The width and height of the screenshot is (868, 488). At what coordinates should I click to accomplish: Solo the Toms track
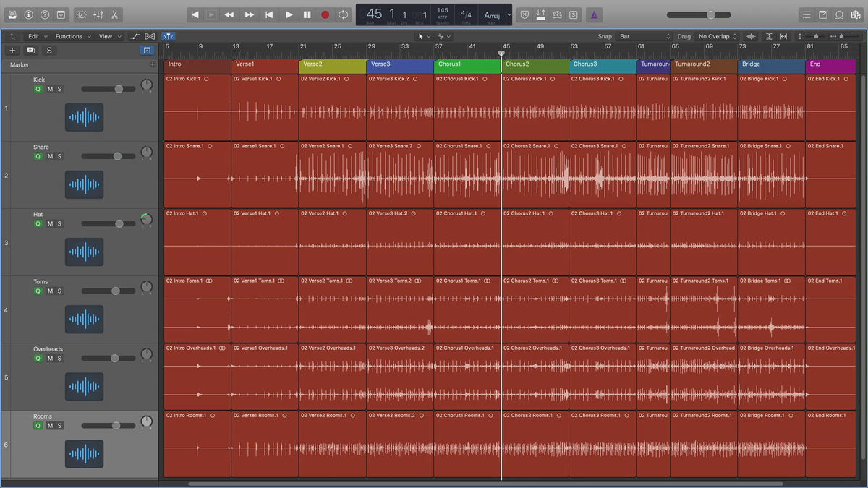pyautogui.click(x=59, y=291)
